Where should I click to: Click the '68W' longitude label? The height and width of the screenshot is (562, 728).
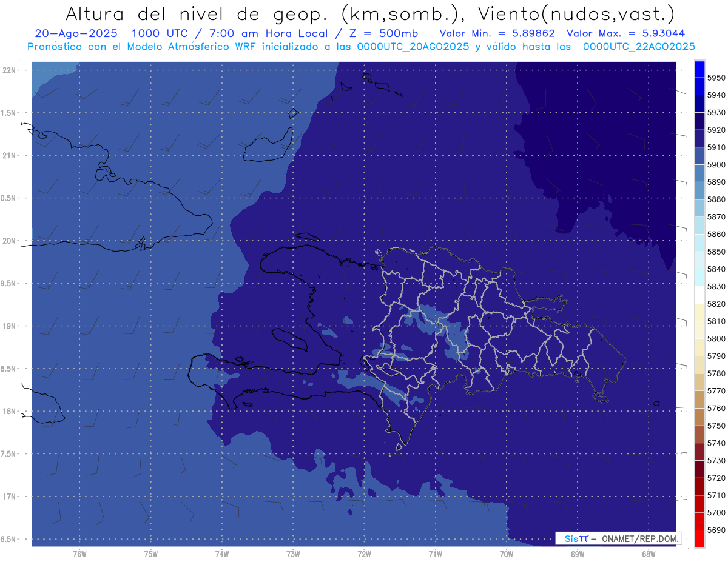click(649, 554)
